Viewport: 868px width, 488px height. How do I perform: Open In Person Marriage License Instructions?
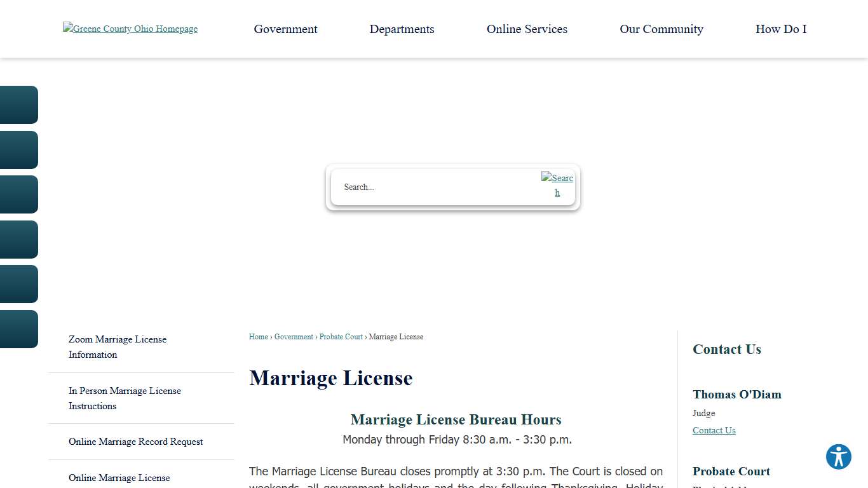click(125, 398)
